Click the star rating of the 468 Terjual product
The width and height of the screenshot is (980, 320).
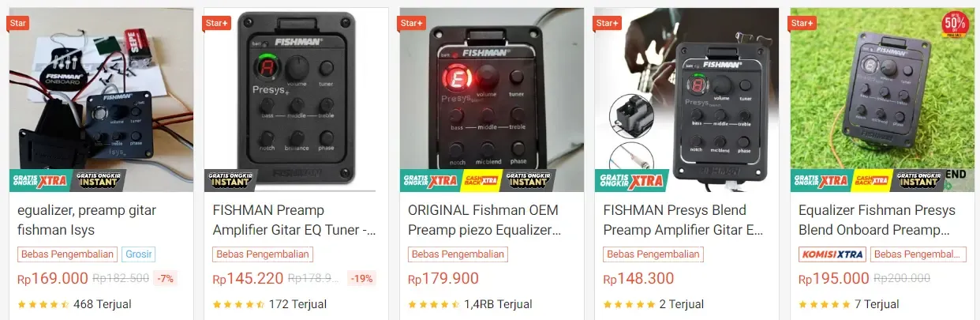click(43, 304)
